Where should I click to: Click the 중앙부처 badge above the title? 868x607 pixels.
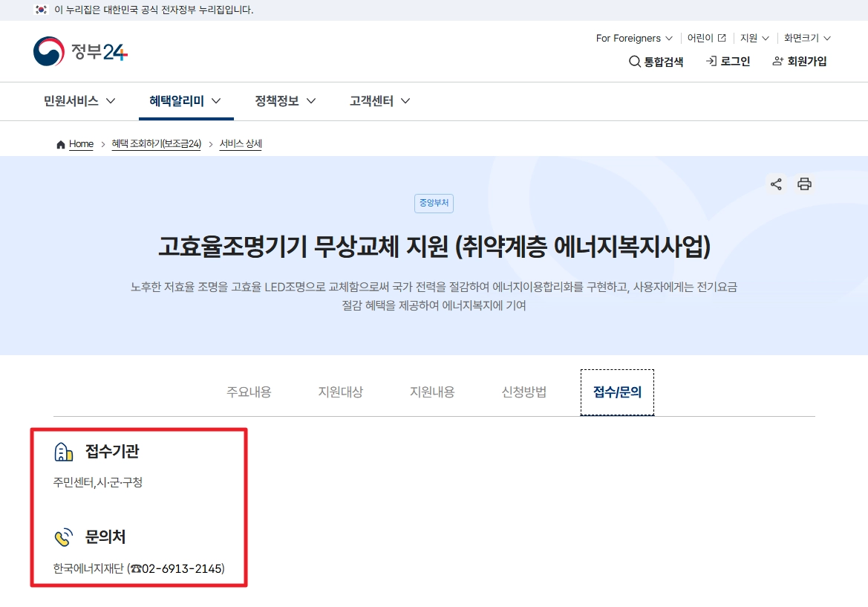(434, 203)
